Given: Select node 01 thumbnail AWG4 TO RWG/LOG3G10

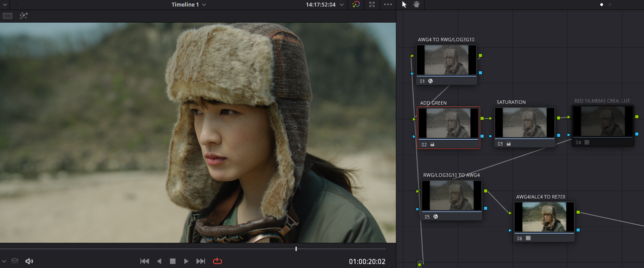Looking at the screenshot, I should 447,60.
